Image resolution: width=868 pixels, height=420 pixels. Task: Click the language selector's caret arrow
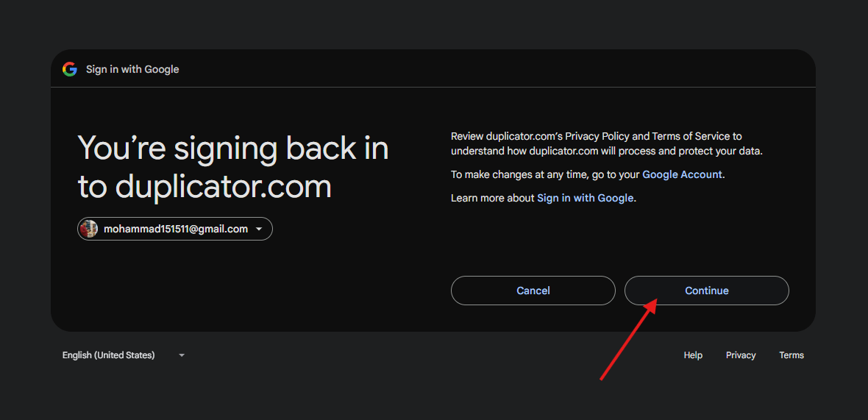point(182,355)
